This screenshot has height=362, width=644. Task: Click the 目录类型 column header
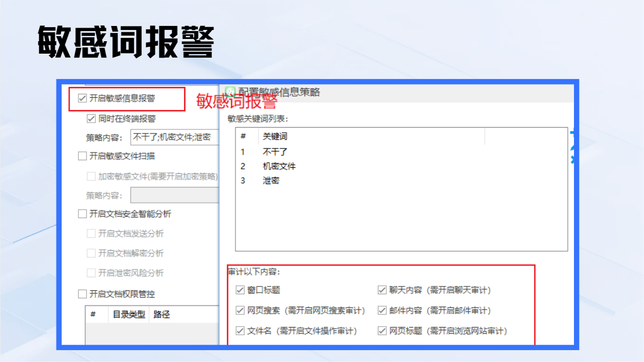click(x=129, y=315)
